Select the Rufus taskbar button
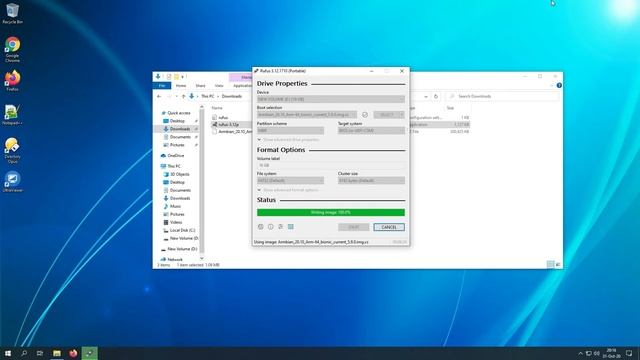The width and height of the screenshot is (640, 360). click(x=89, y=353)
